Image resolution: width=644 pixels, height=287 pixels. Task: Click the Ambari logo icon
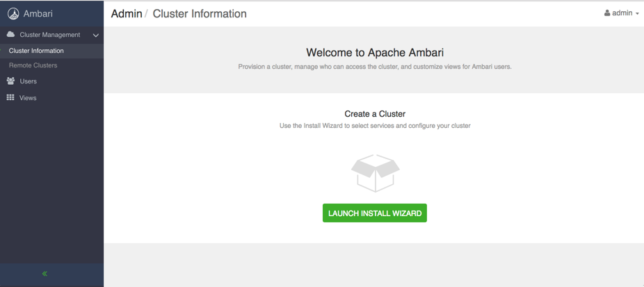[x=13, y=14]
